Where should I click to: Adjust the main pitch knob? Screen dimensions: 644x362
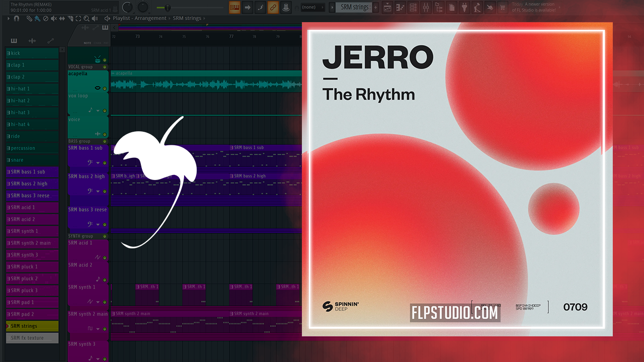point(143,7)
